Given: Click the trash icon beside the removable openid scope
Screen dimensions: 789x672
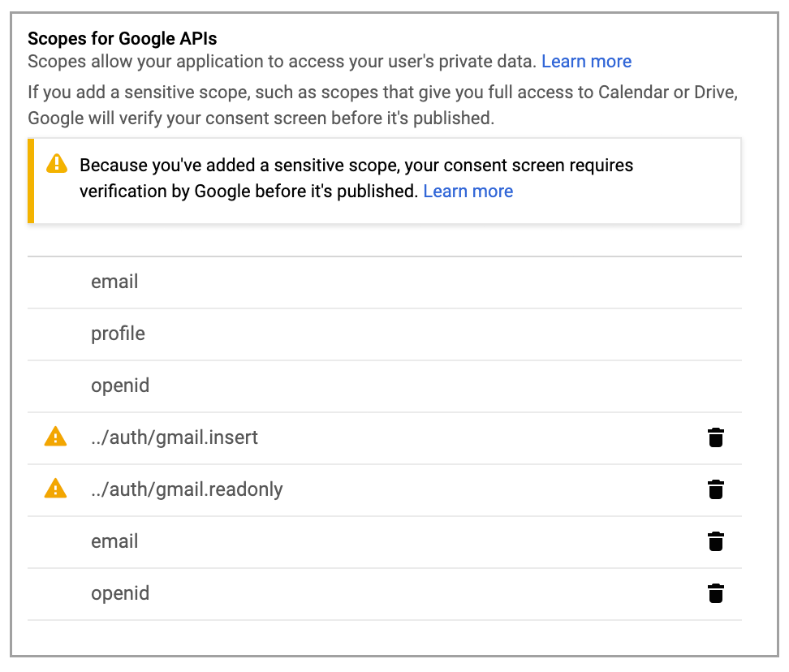Looking at the screenshot, I should pyautogui.click(x=715, y=593).
